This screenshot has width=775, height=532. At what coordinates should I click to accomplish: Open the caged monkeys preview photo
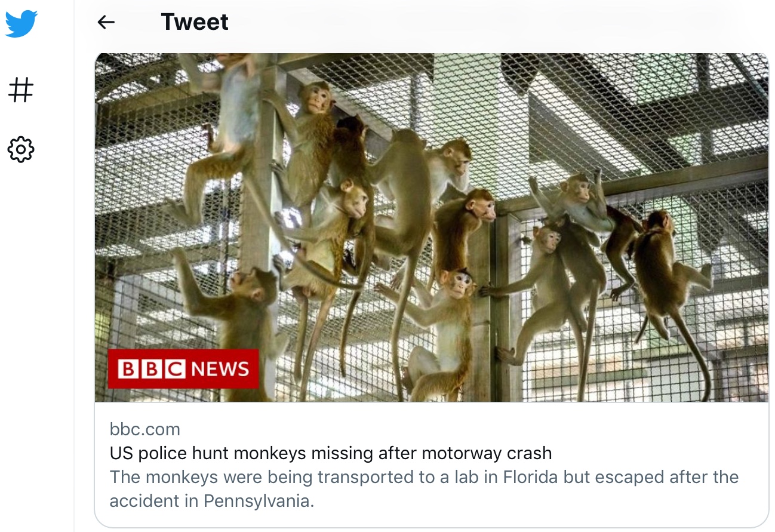(432, 227)
